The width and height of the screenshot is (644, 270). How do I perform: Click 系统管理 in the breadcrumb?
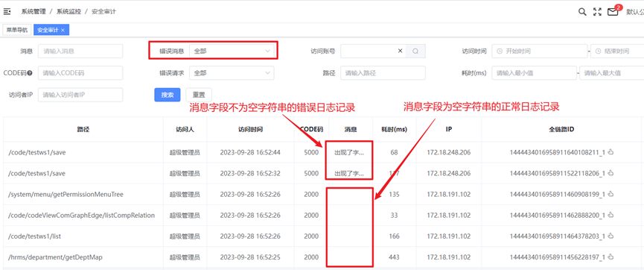(34, 11)
